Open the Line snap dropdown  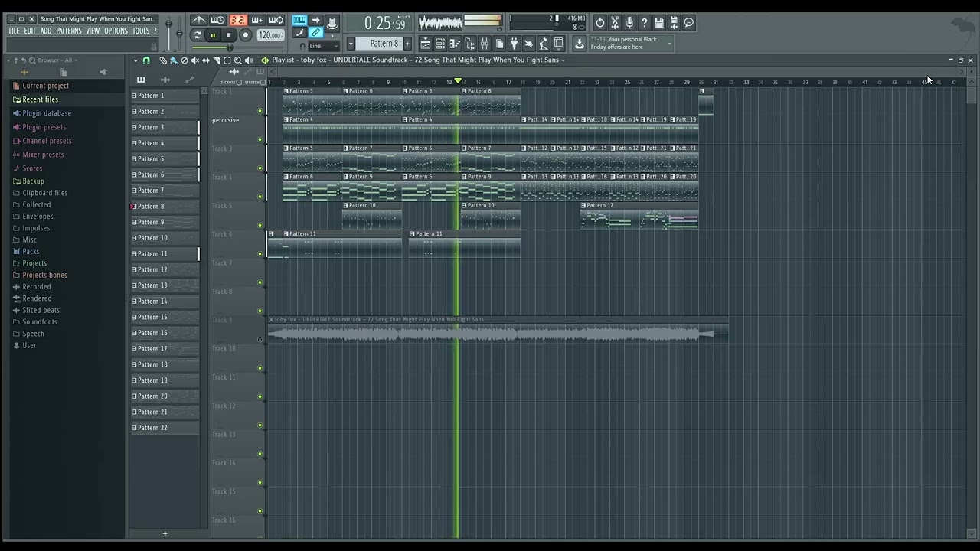(323, 46)
